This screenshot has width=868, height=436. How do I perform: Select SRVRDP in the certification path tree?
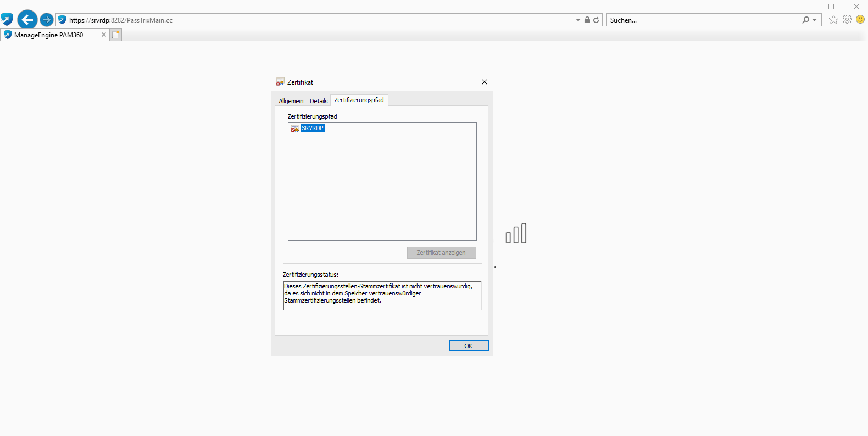tap(313, 128)
